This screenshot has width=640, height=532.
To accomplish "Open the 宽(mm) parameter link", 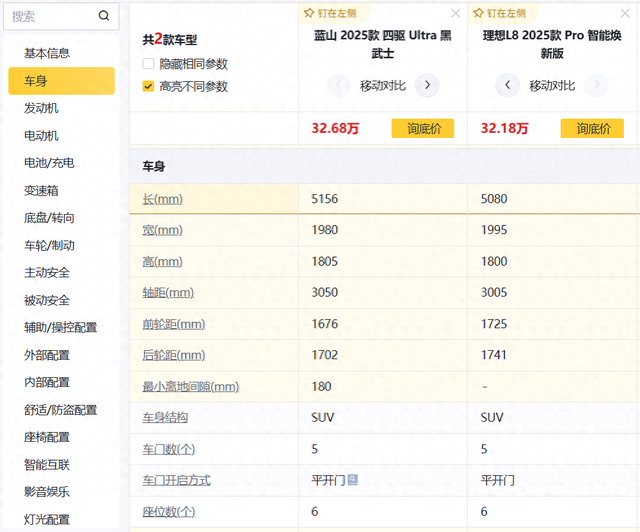I will (x=162, y=230).
